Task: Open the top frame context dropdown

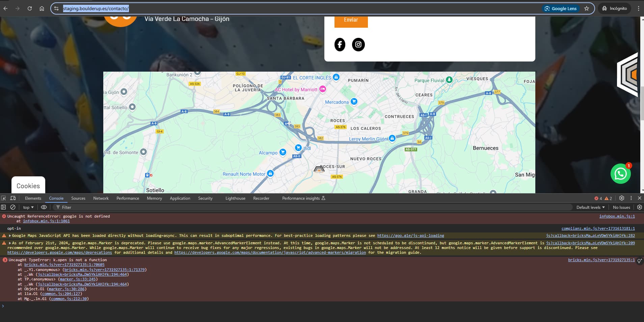Action: (x=27, y=207)
